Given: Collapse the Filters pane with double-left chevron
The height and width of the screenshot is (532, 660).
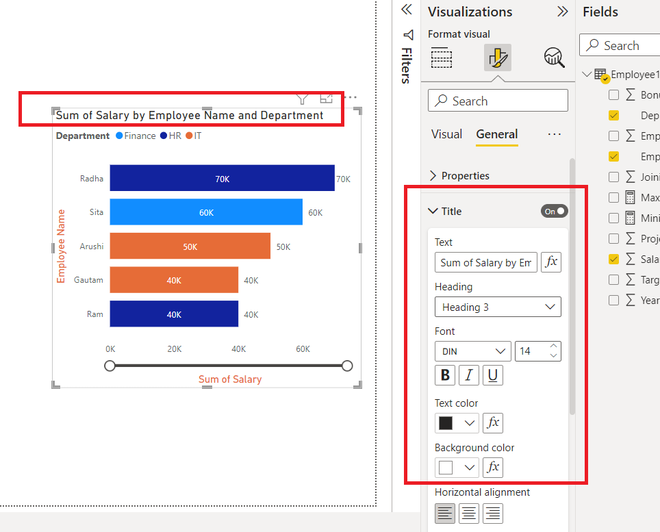Looking at the screenshot, I should click(x=406, y=10).
